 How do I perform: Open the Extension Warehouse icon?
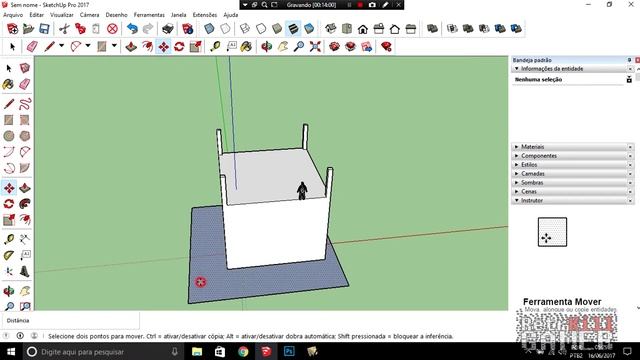[350, 47]
